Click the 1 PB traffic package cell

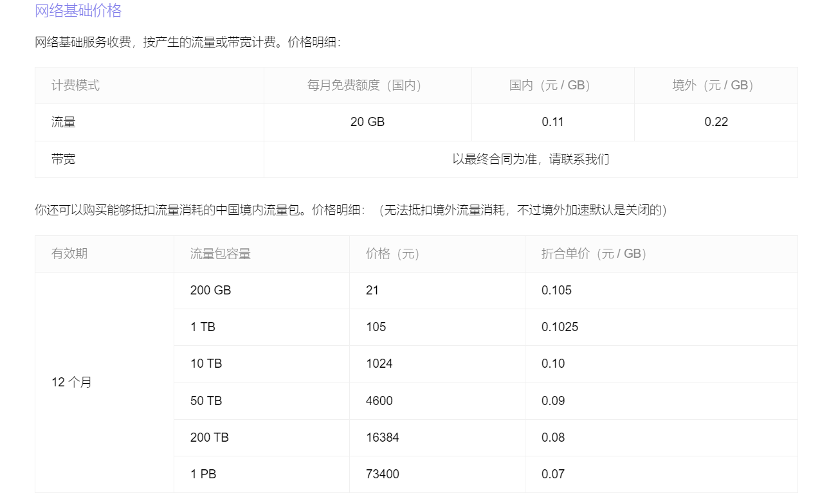pyautogui.click(x=203, y=474)
